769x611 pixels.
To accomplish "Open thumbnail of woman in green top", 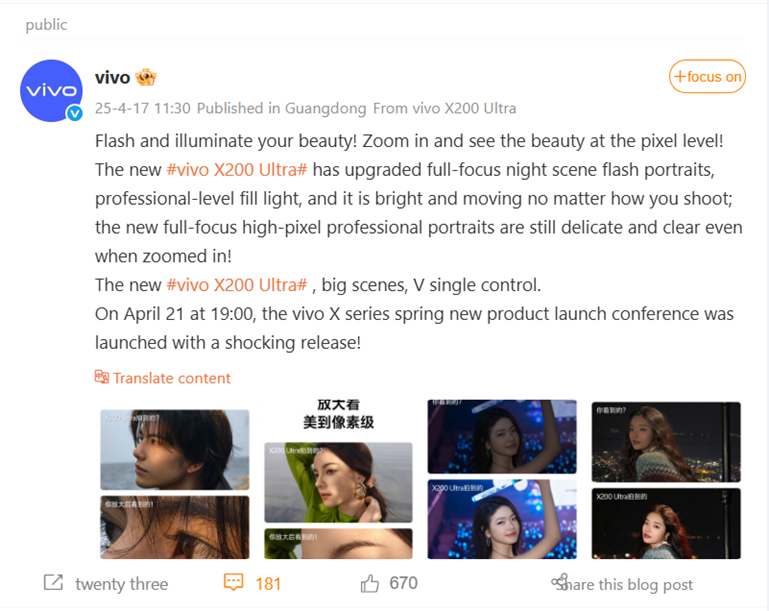I will pos(338,479).
